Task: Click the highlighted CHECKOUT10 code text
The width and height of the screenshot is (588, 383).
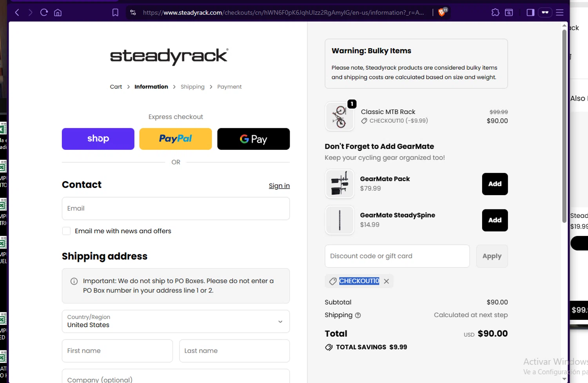Action: coord(359,281)
